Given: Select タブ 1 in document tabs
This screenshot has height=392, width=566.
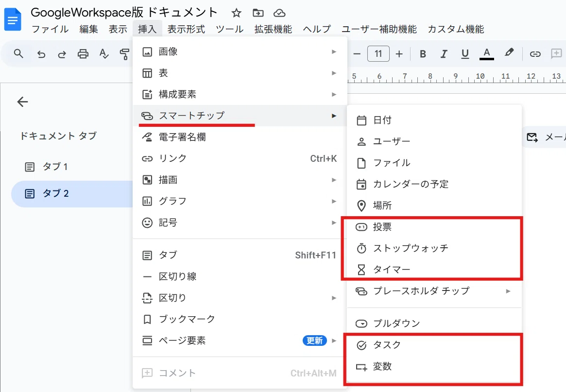Looking at the screenshot, I should 71,167.
